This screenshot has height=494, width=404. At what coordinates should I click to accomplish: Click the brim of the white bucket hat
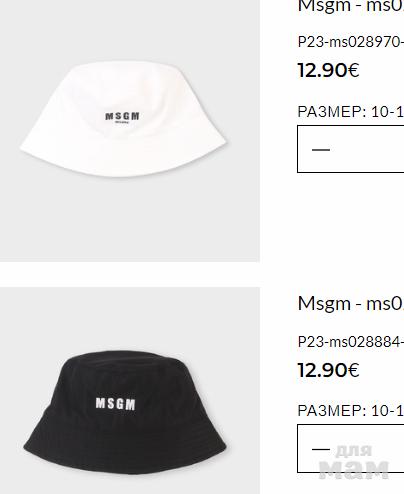pos(123,159)
